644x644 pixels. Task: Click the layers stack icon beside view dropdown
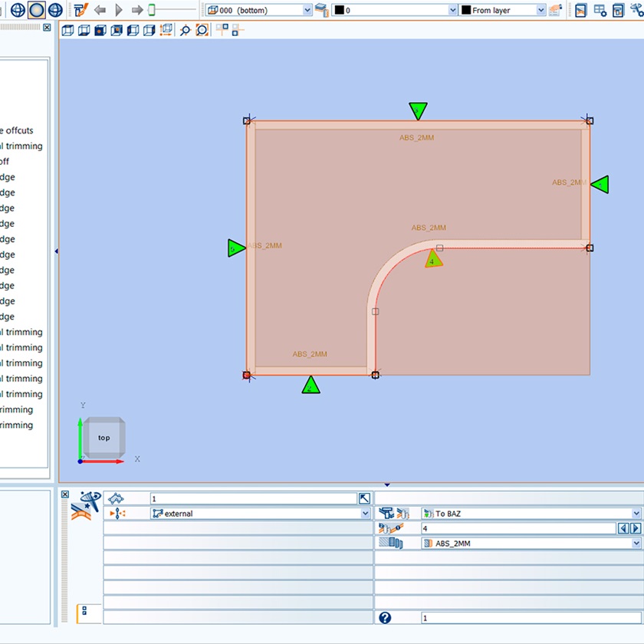coord(323,10)
